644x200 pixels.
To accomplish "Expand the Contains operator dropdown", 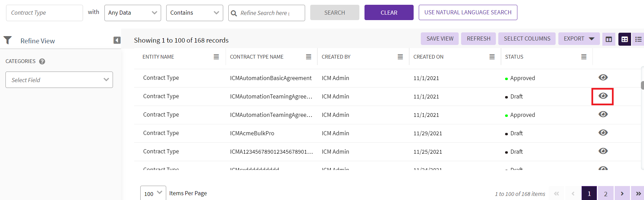I will coord(194,13).
